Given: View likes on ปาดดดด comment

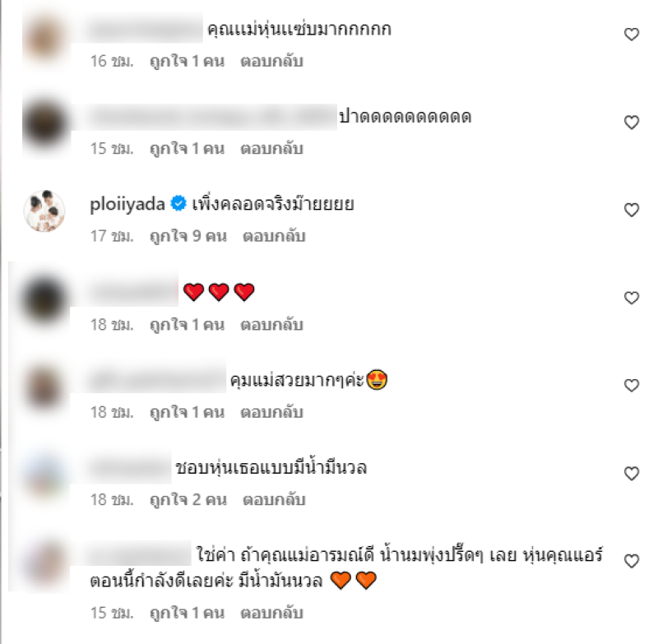Looking at the screenshot, I should 188,149.
